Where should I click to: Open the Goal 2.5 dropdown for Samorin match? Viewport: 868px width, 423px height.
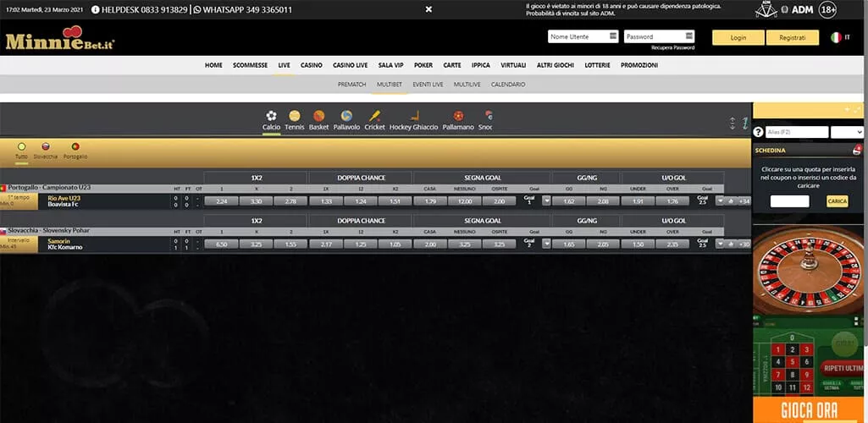tap(720, 244)
